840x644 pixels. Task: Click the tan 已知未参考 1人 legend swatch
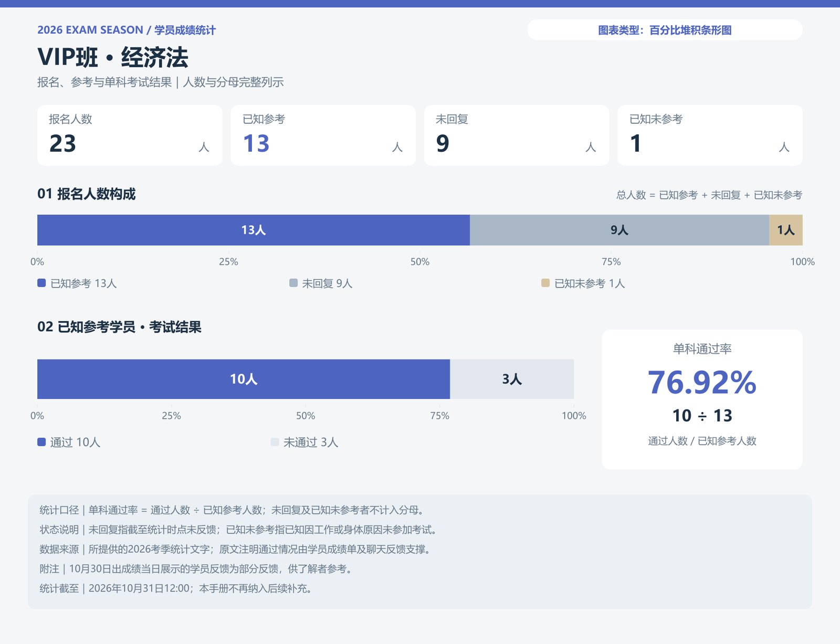(545, 283)
